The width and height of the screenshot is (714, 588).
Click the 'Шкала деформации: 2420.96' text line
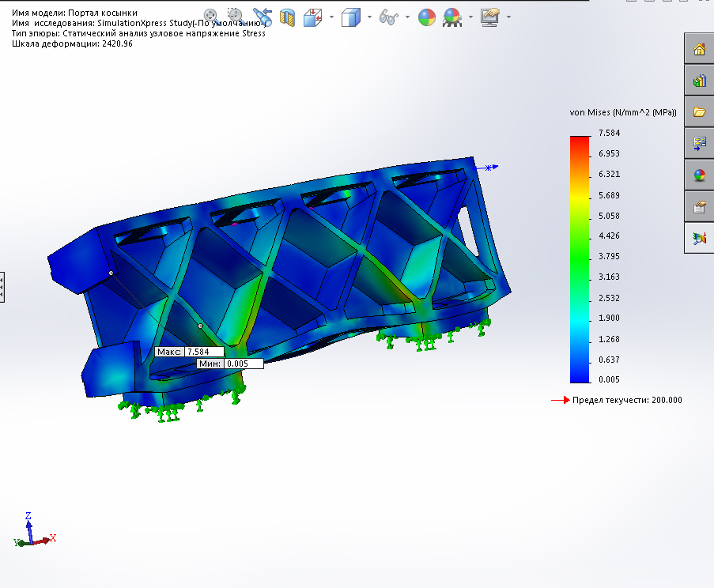tap(73, 43)
